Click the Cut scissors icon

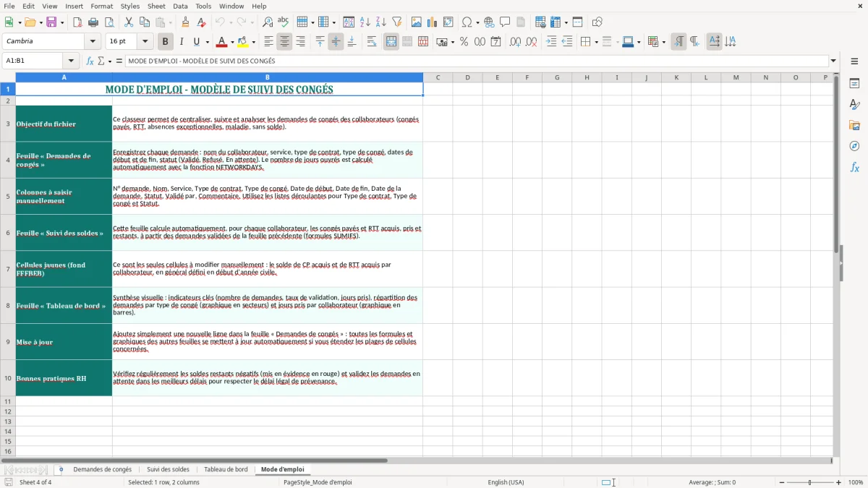[x=129, y=22]
